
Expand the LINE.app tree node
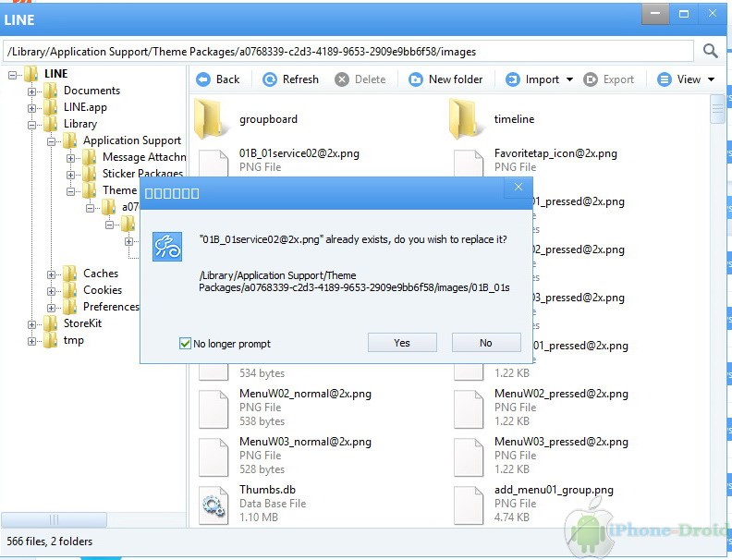click(x=31, y=108)
